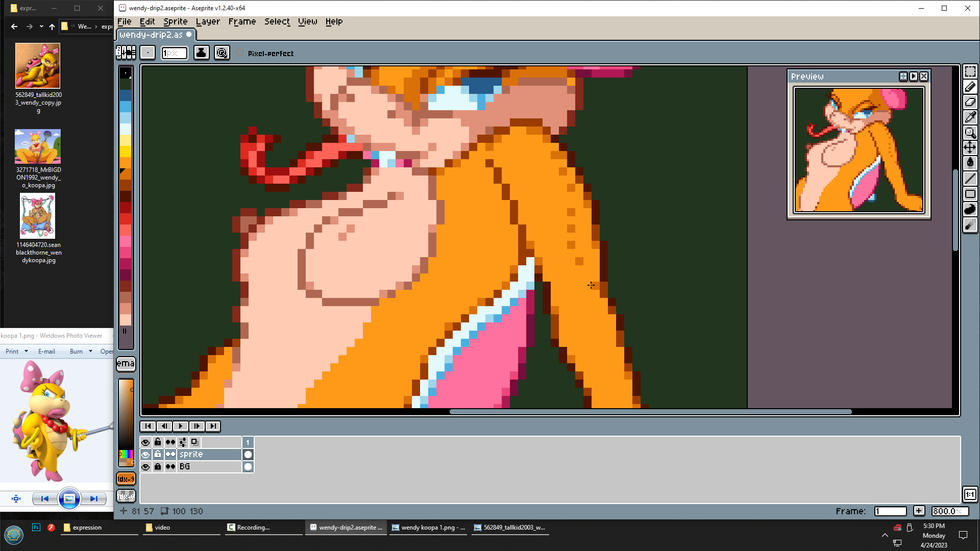Select the Spray tool
This screenshot has height=551, width=980.
[x=970, y=225]
